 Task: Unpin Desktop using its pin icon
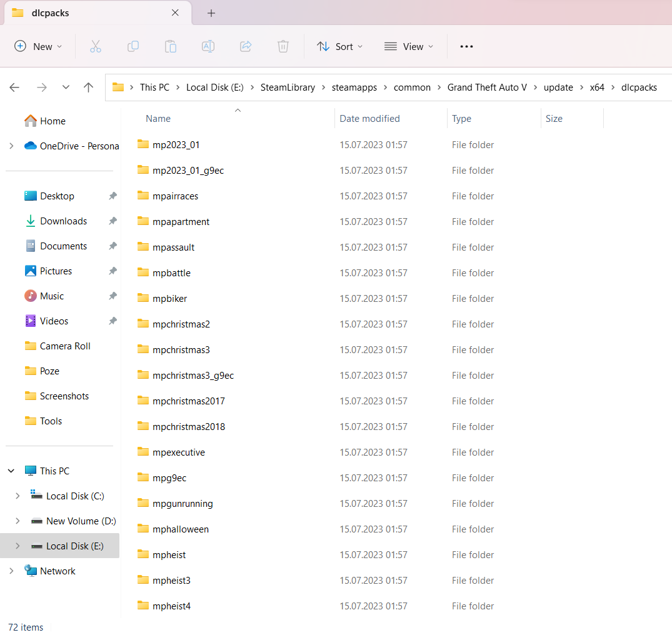113,196
